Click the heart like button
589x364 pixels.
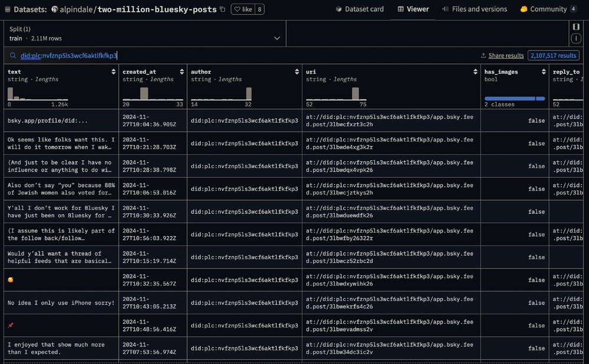pyautogui.click(x=243, y=9)
